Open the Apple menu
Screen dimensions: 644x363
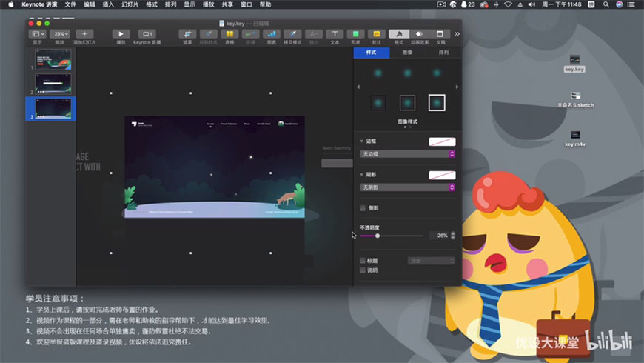11,4
